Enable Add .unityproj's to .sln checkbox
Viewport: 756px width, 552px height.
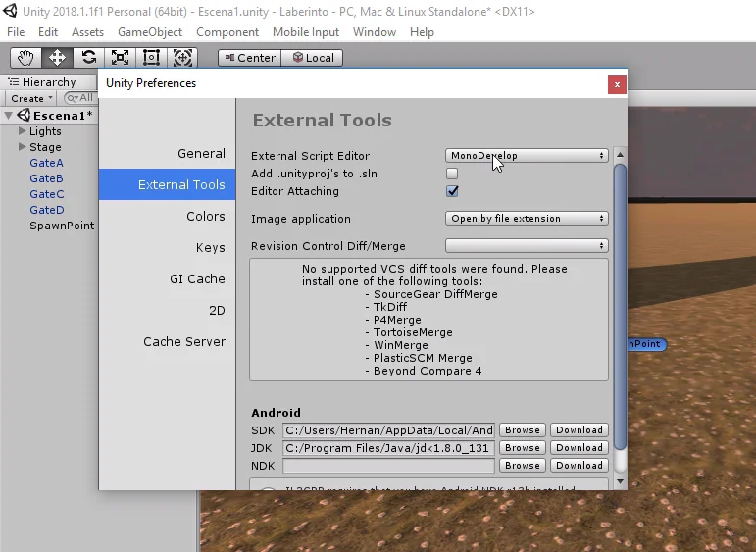click(452, 174)
